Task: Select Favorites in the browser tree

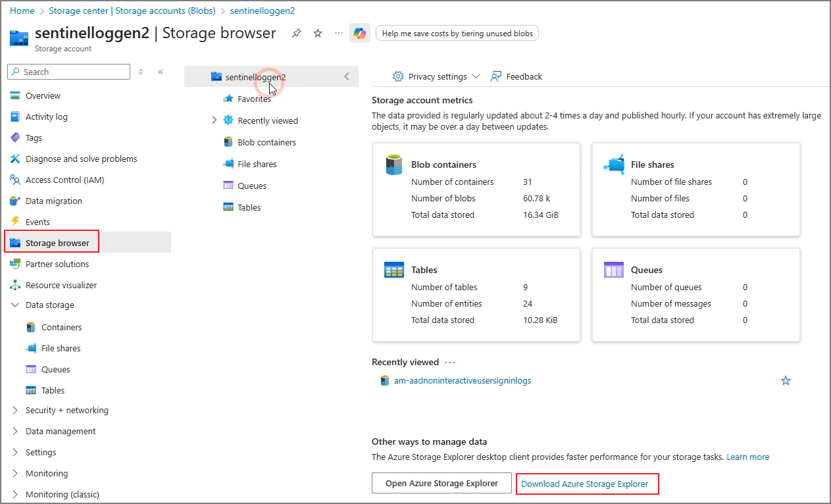Action: click(x=254, y=99)
